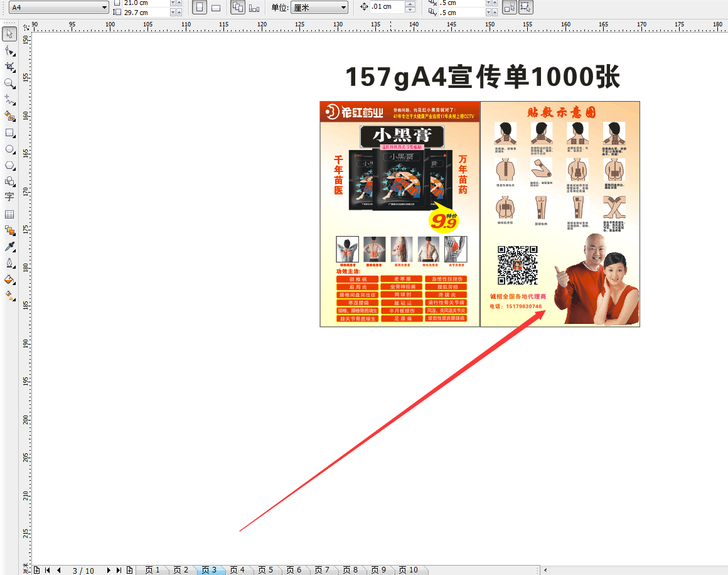Select the 157gA4宣传单1000张 title text
Screen dimensions: 728x575
pos(483,77)
